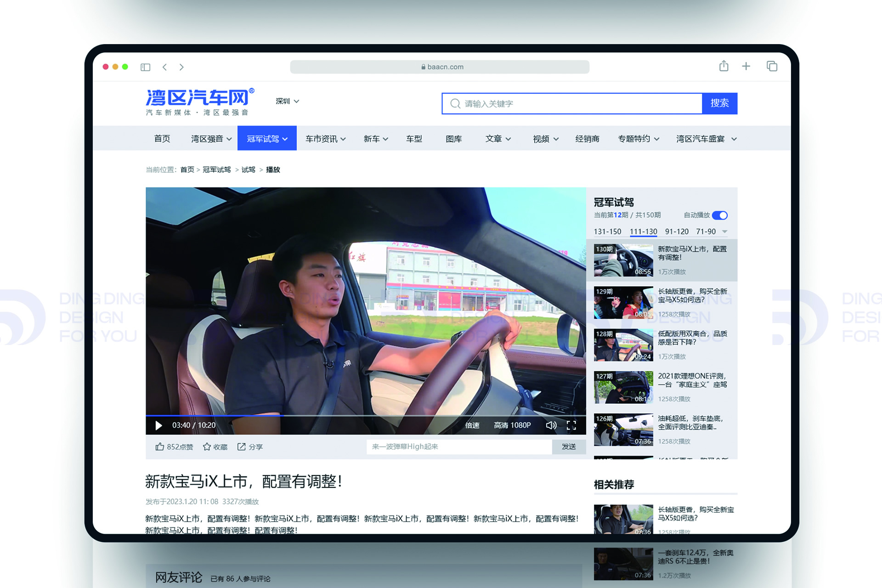
Task: Click the baacn.com address bar
Action: pyautogui.click(x=440, y=67)
